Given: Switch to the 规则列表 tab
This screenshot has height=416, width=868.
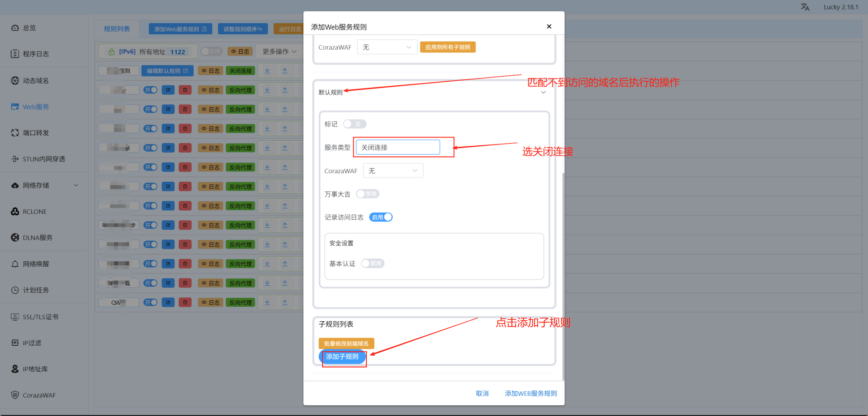Looking at the screenshot, I should [116, 29].
